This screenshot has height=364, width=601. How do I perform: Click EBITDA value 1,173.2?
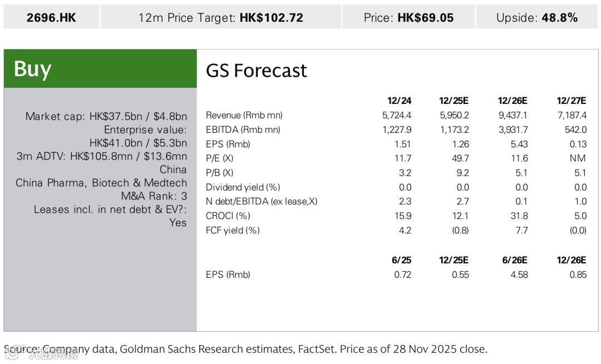coord(454,129)
